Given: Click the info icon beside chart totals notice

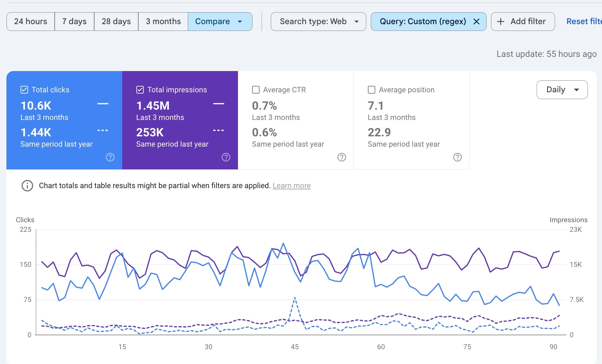Looking at the screenshot, I should click(x=27, y=186).
